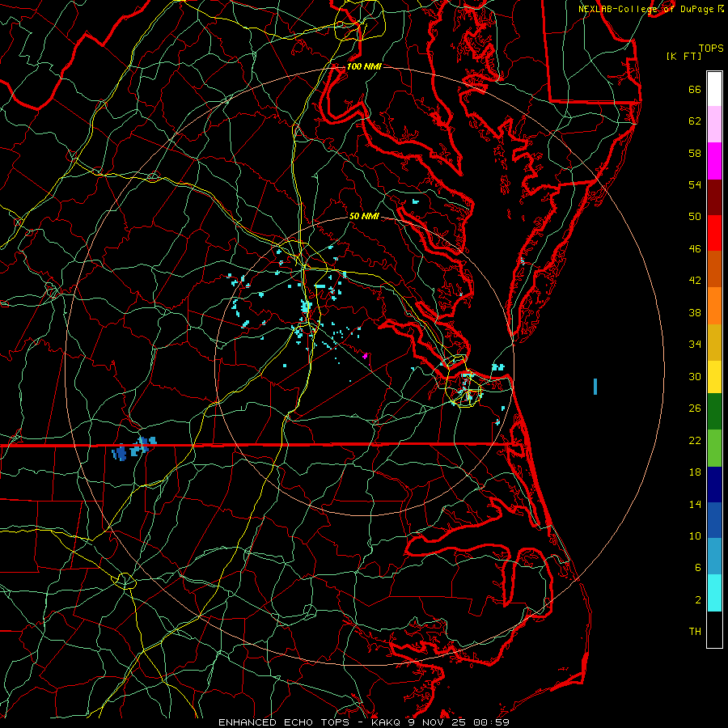Select the light pink 62 K FT swatch
The width and height of the screenshot is (728, 728).
[714, 125]
